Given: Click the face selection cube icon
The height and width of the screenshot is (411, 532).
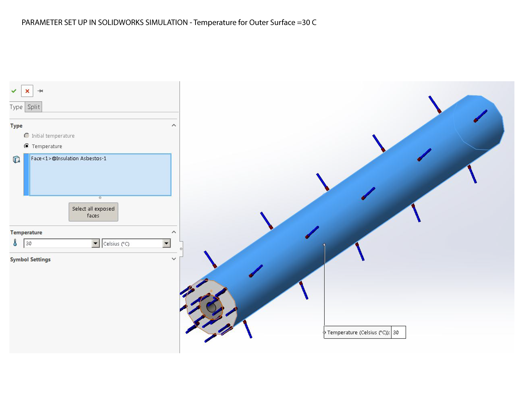Looking at the screenshot, I should (x=16, y=159).
